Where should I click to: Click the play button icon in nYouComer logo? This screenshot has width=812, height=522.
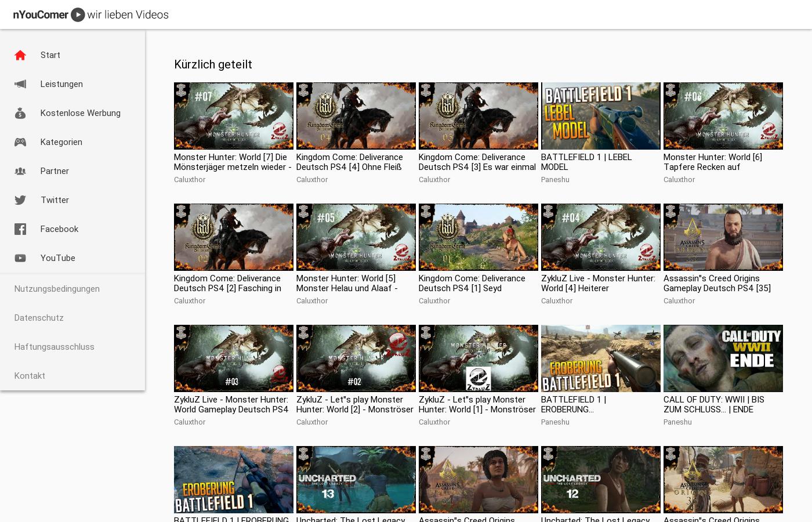click(78, 15)
